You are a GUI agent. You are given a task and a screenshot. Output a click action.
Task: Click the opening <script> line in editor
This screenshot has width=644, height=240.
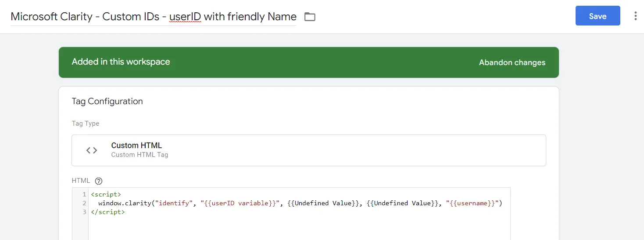tap(106, 194)
